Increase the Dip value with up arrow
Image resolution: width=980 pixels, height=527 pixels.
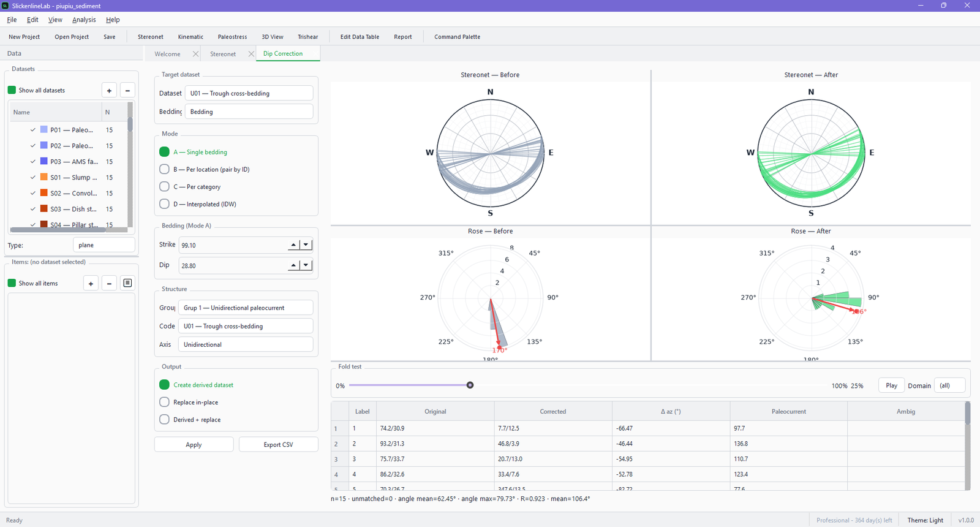tap(293, 265)
